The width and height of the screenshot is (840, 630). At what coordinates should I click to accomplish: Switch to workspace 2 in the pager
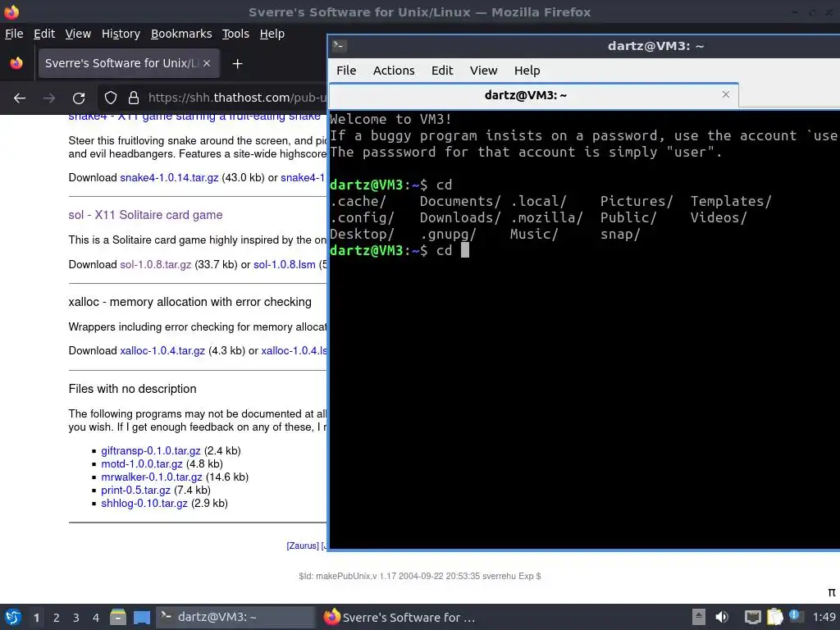coord(57,618)
